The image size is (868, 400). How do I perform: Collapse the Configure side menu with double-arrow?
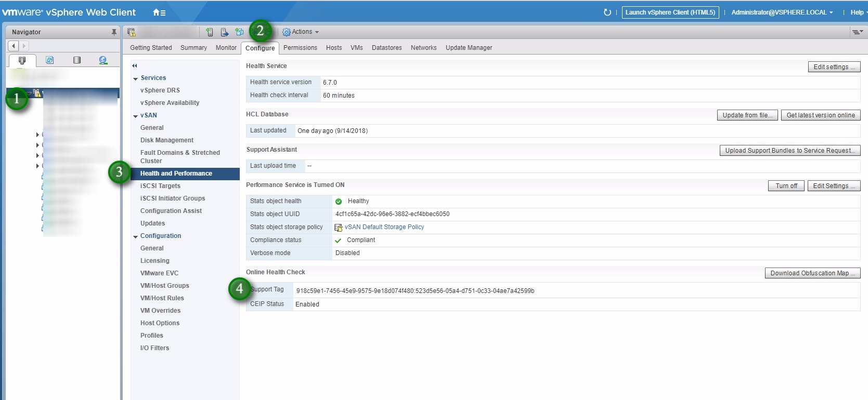click(135, 66)
